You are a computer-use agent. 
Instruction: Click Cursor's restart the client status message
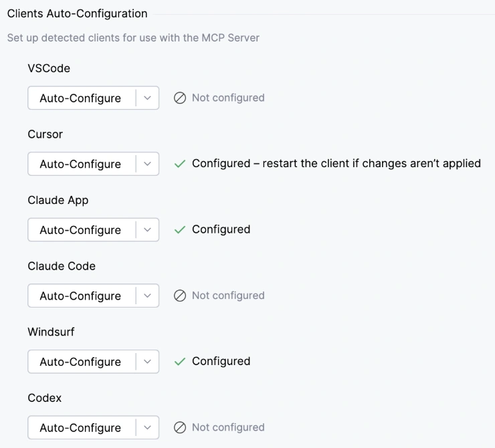[336, 164]
